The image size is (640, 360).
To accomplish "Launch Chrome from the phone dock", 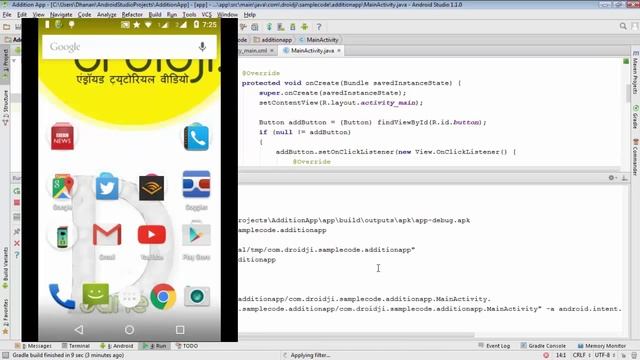I will click(x=163, y=297).
